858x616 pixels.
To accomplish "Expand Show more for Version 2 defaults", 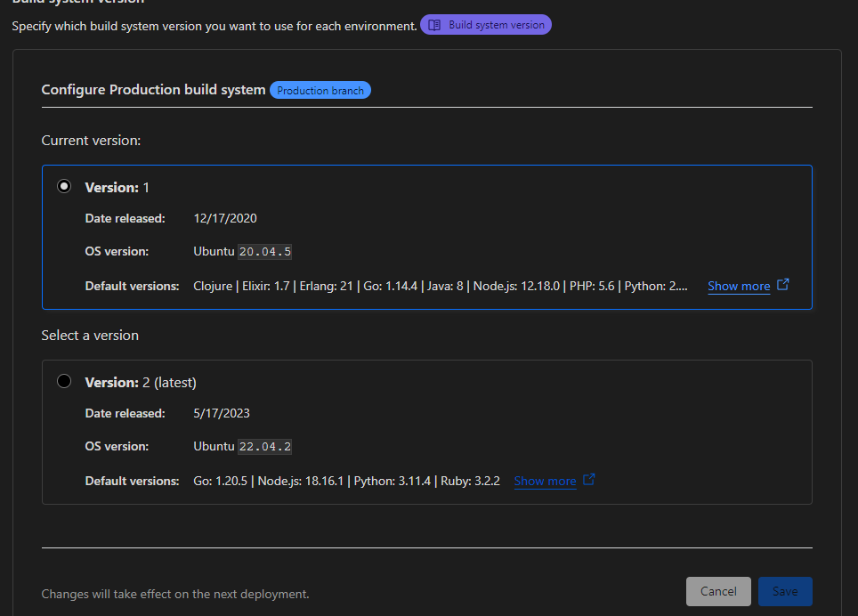I will (x=545, y=481).
